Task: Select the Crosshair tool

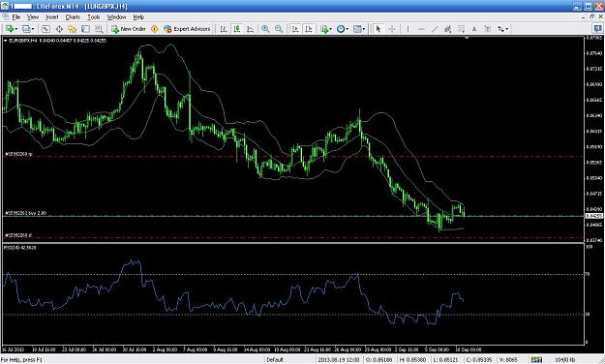Action: [392, 29]
